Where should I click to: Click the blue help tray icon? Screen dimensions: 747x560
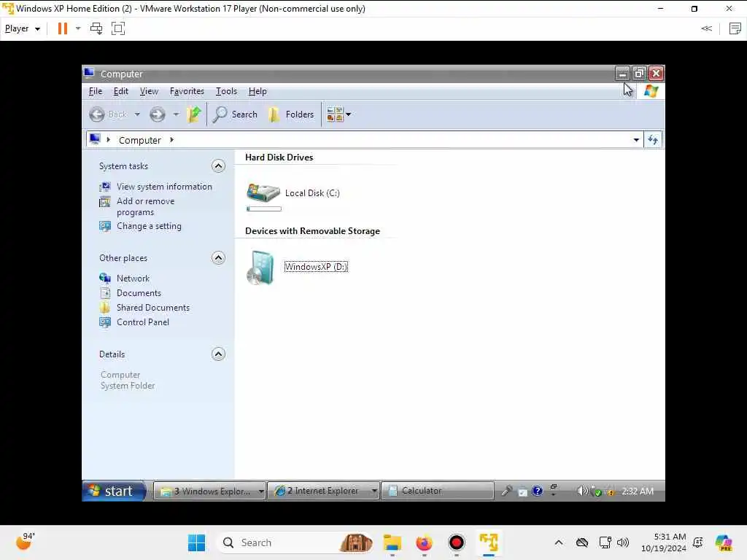(537, 491)
